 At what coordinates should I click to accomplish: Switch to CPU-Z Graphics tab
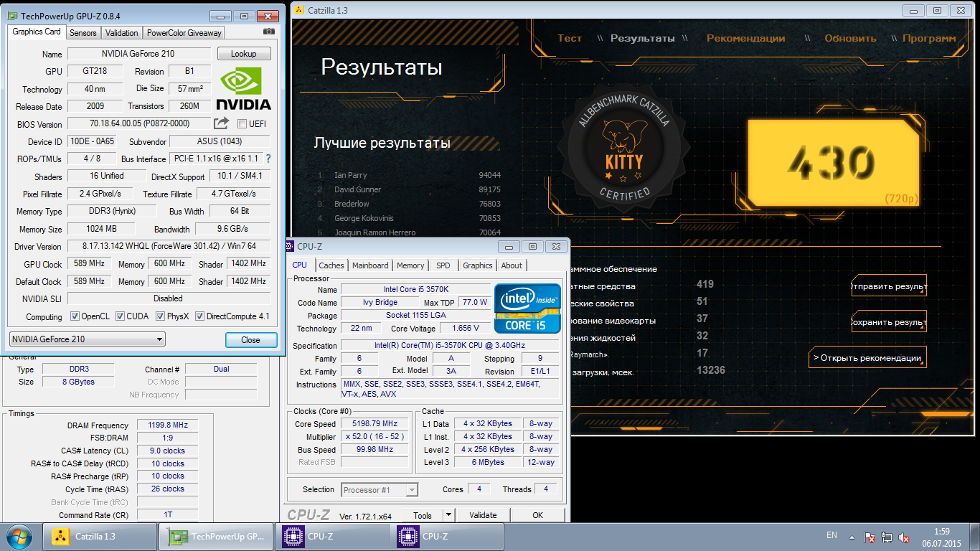coord(478,265)
